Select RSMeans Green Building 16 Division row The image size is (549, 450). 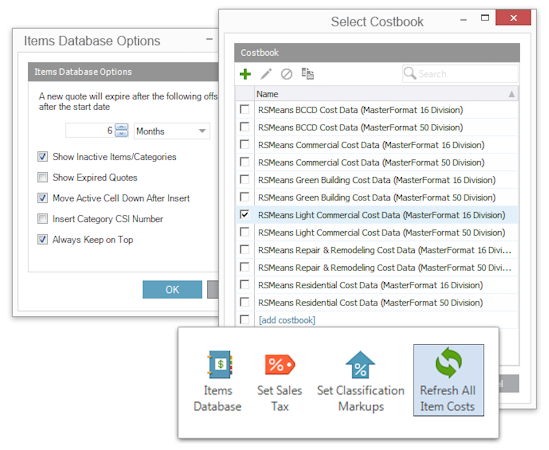pos(377,180)
